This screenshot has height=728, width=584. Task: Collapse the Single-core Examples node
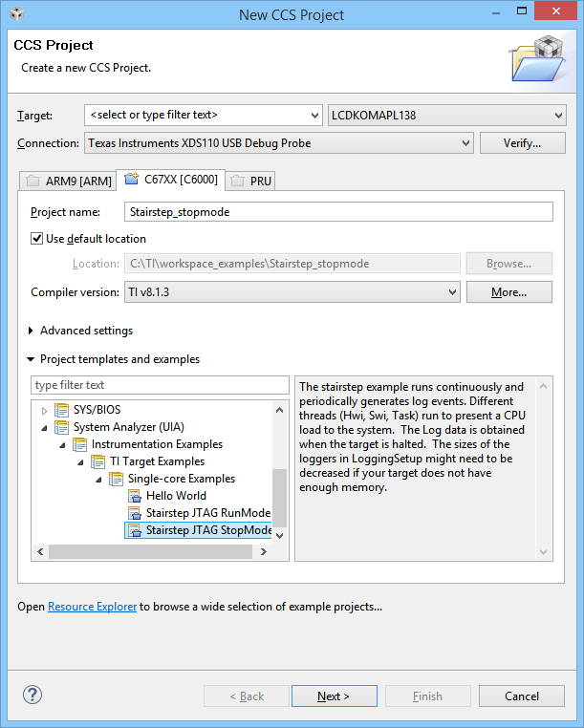(x=98, y=480)
